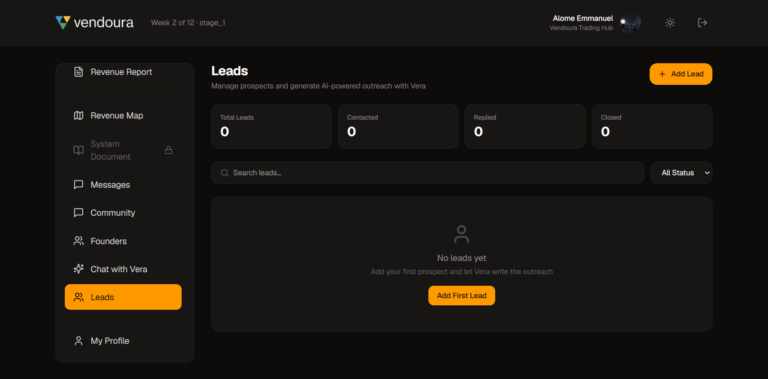Click the Add First Lead button
The width and height of the screenshot is (768, 379).
(461, 296)
